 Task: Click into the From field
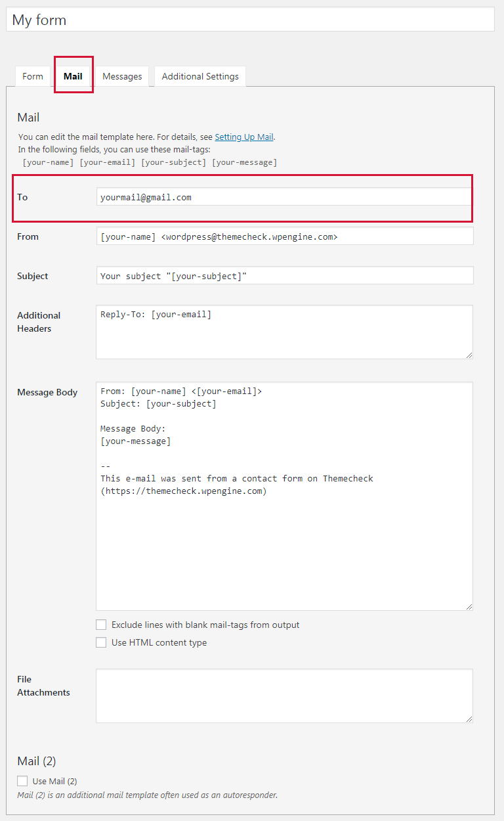point(283,236)
